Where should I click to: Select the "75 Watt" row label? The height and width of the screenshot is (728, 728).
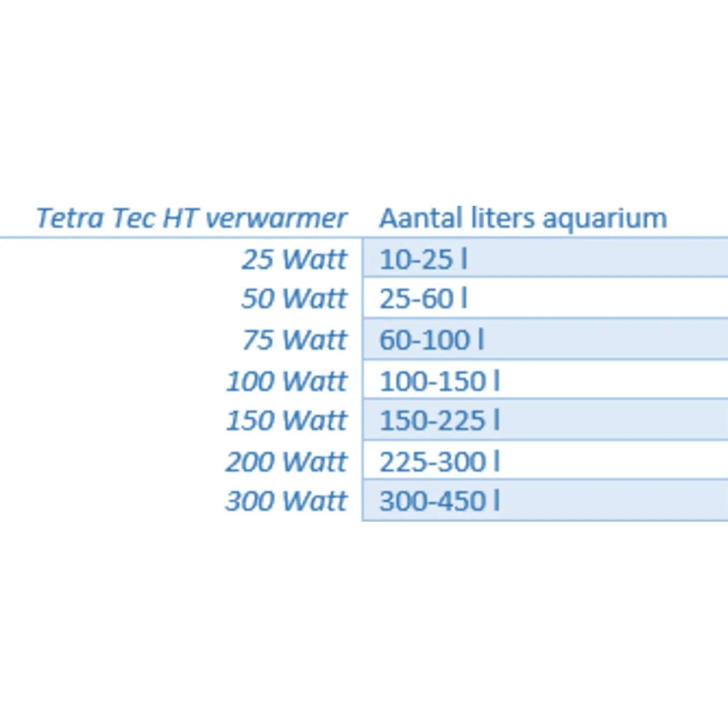(x=294, y=340)
